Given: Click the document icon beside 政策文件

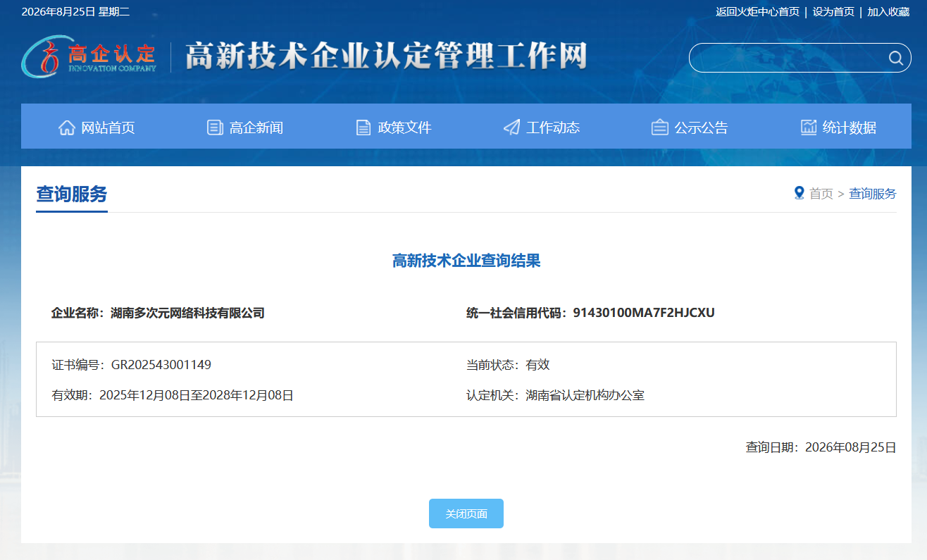Looking at the screenshot, I should pyautogui.click(x=363, y=127).
